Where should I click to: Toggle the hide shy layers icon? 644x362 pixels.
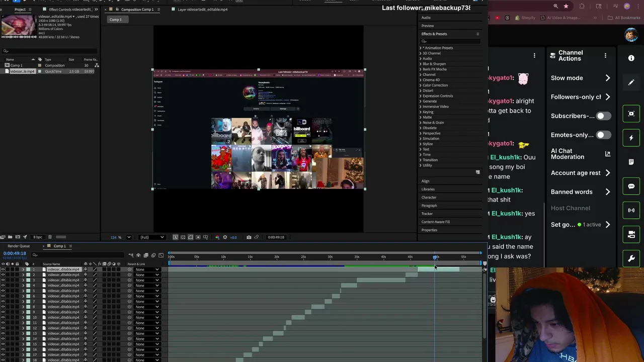[x=138, y=255]
